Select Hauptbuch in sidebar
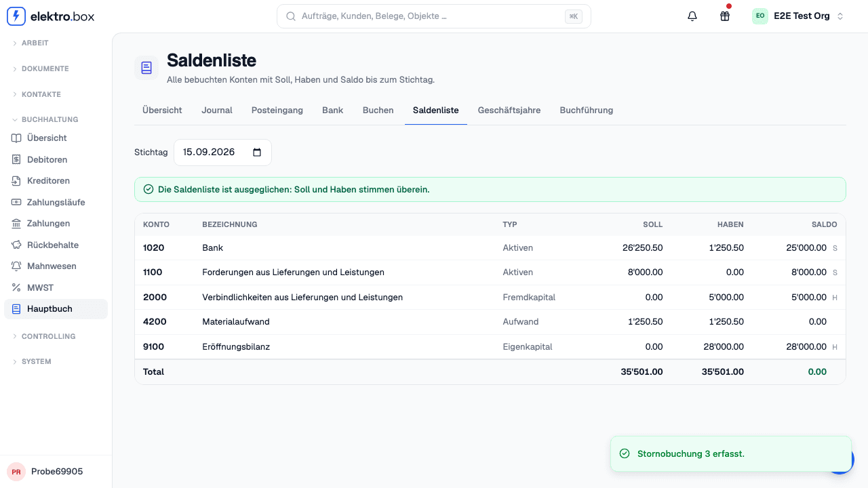This screenshot has width=868, height=488. pos(56,309)
